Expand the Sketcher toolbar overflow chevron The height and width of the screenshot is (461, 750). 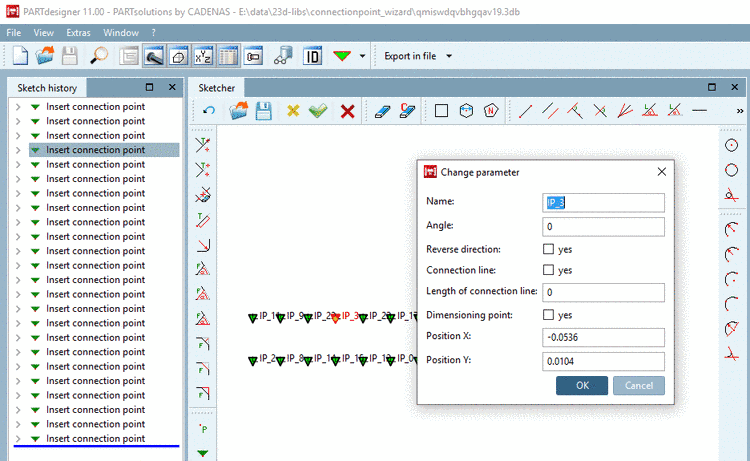click(x=739, y=111)
